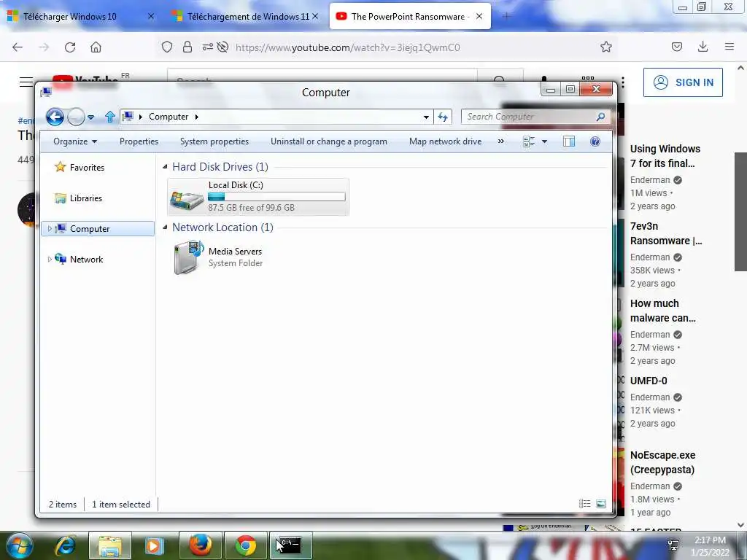
Task: Click Uninstall or change a program
Action: [x=329, y=141]
